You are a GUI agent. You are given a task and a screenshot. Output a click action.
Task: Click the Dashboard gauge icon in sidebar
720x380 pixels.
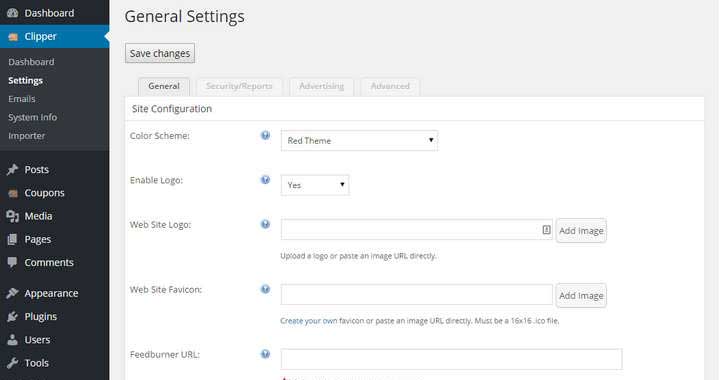point(12,13)
